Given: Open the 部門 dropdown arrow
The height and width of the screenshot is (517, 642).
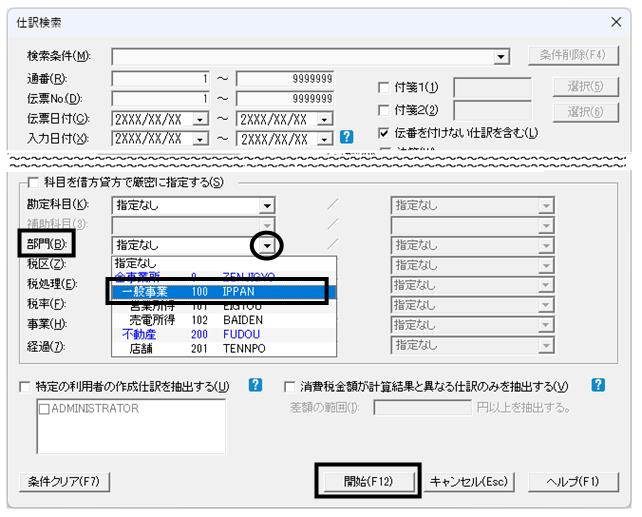Looking at the screenshot, I should [x=266, y=245].
